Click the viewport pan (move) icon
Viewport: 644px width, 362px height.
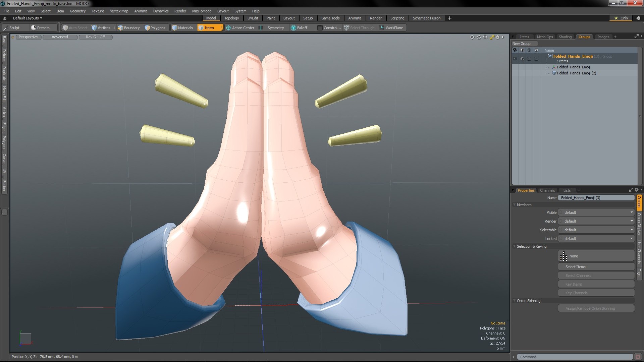472,37
